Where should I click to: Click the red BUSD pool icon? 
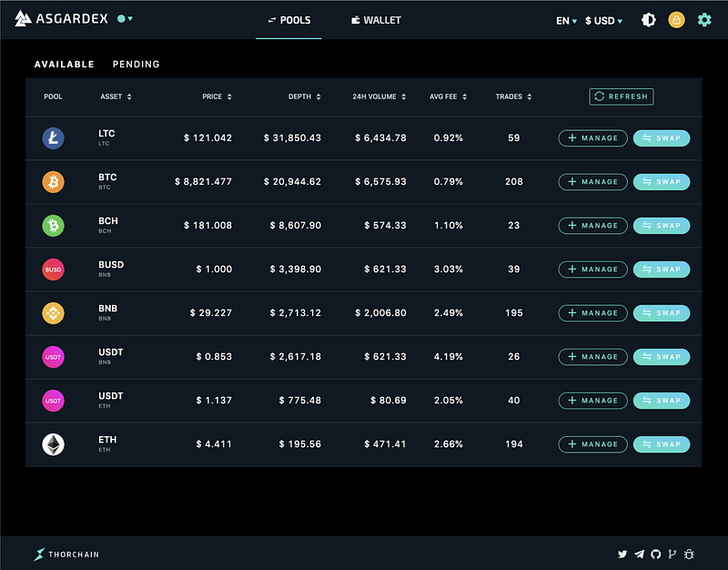click(53, 270)
